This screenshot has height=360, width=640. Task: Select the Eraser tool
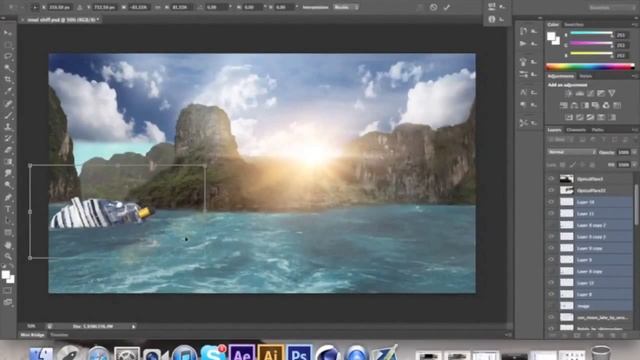click(x=8, y=150)
